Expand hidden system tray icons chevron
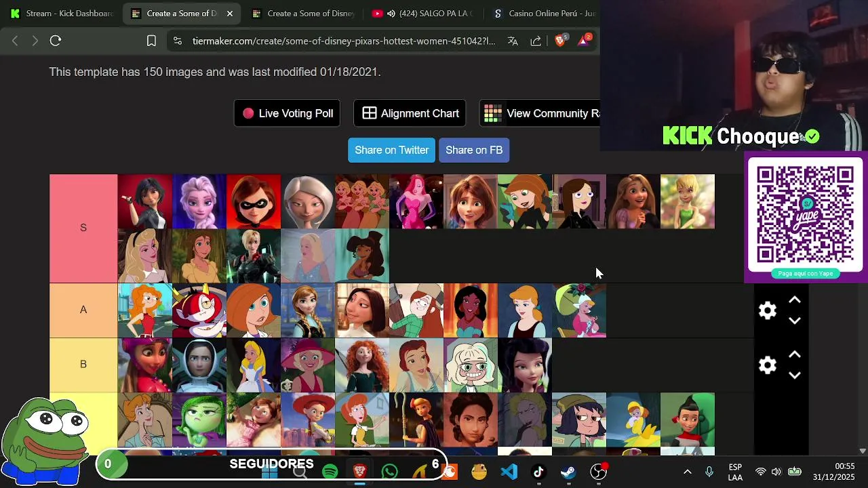The height and width of the screenshot is (488, 868). (687, 472)
